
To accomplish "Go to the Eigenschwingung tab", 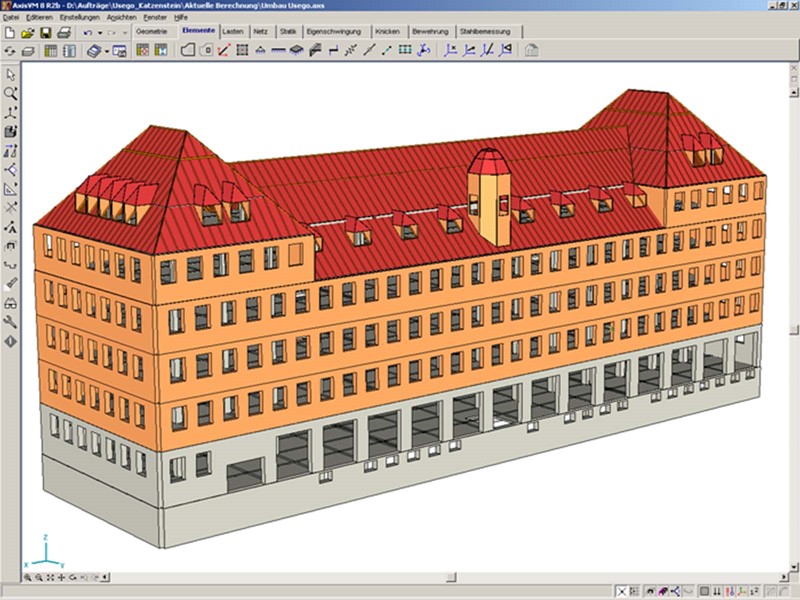I will click(336, 32).
